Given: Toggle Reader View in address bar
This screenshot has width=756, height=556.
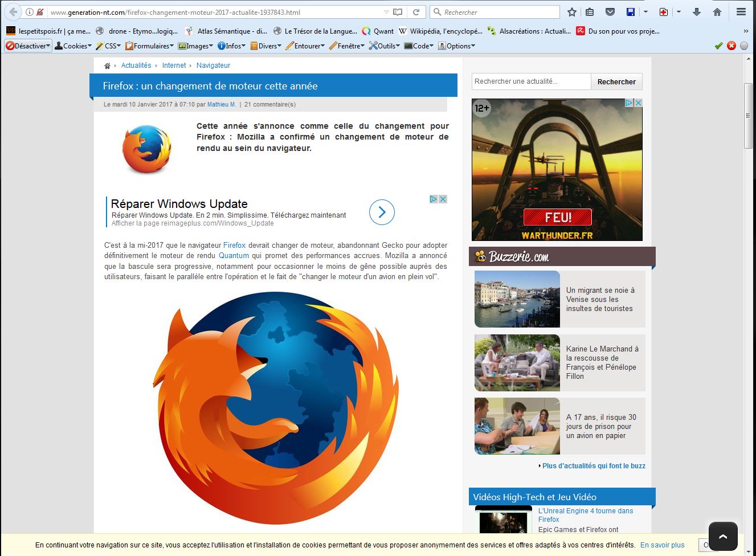Looking at the screenshot, I should pos(398,12).
